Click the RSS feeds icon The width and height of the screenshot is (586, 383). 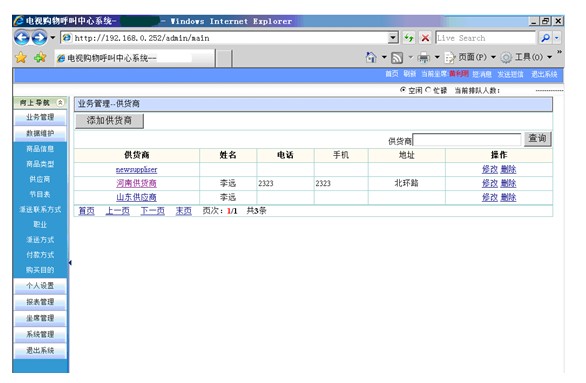click(x=397, y=58)
